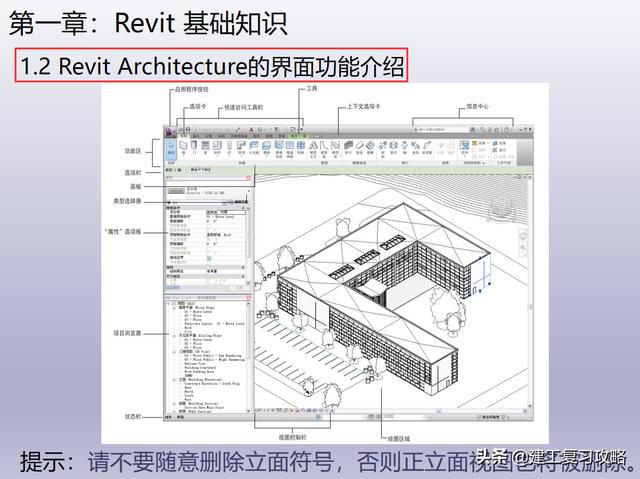The height and width of the screenshot is (479, 640).
Task: Select the 扶手 (Railing) tool
Action: [x=348, y=147]
